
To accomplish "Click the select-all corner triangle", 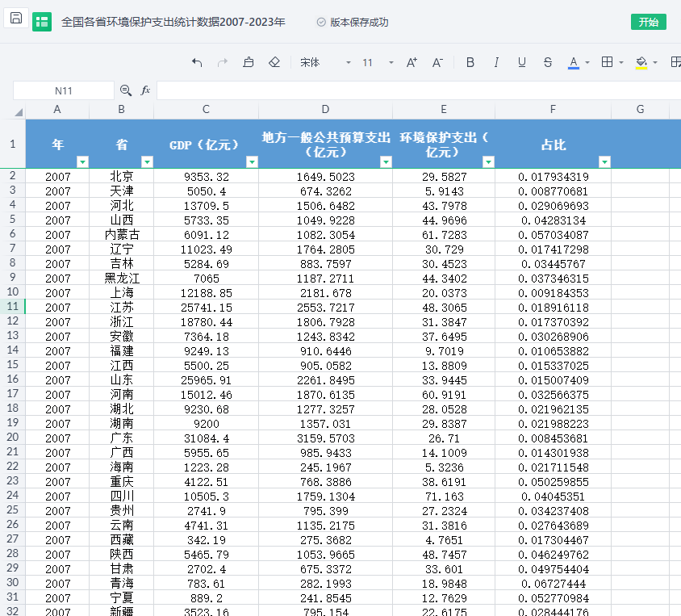I will [x=18, y=112].
